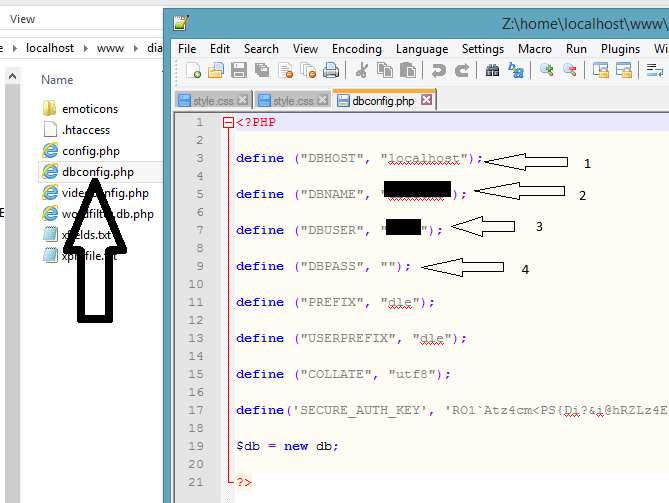
Task: Click the closing ?> PHP tag
Action: pos(244,483)
